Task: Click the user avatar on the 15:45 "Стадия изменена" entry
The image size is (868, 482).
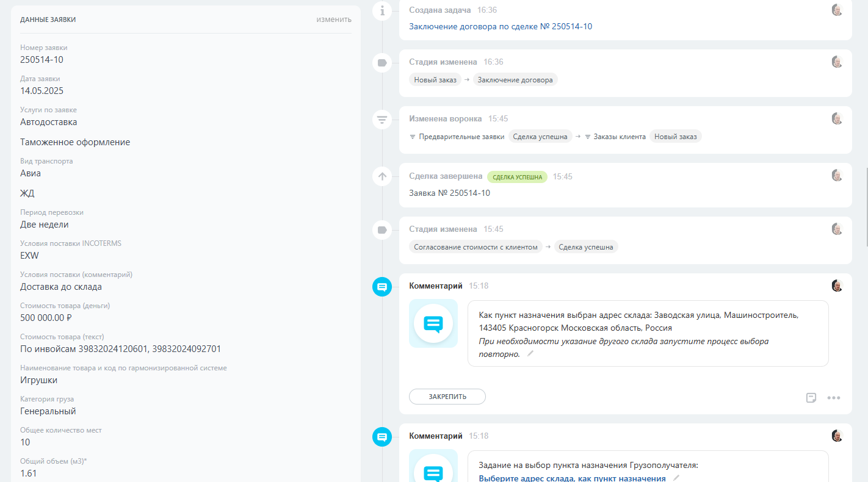Action: pyautogui.click(x=837, y=229)
